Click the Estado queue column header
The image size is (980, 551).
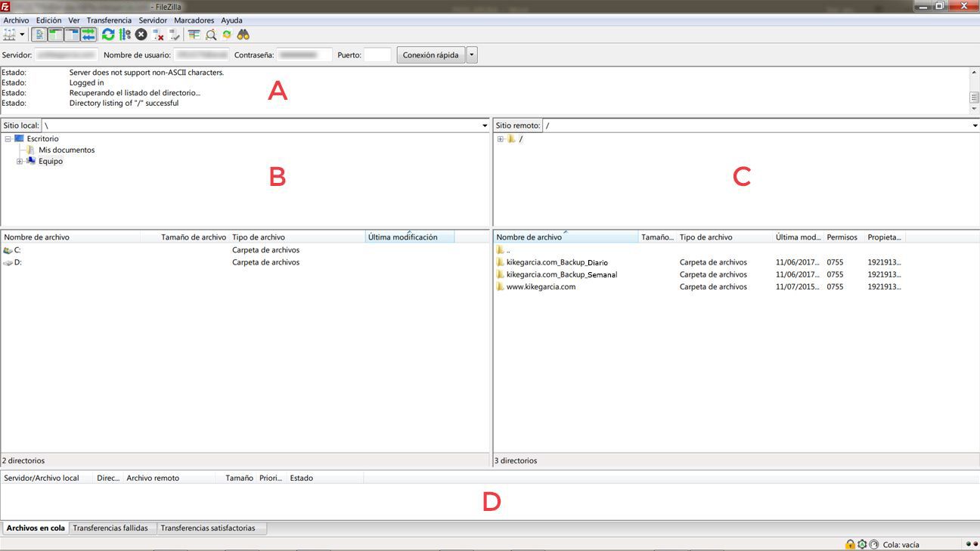tap(325, 478)
